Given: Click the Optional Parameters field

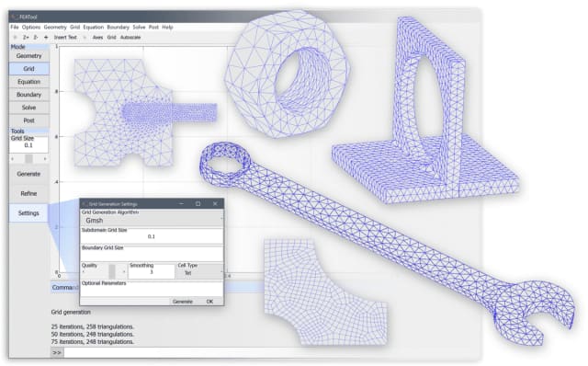Looking at the screenshot, I should click(152, 291).
